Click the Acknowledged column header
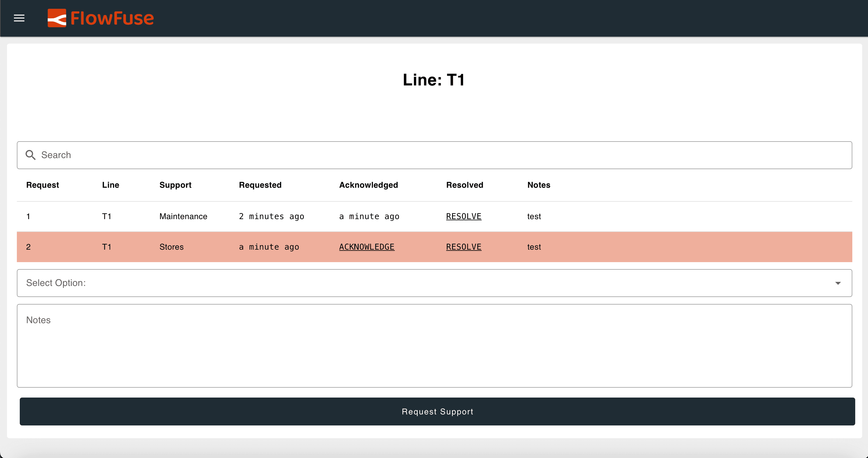The height and width of the screenshot is (458, 868). point(368,185)
